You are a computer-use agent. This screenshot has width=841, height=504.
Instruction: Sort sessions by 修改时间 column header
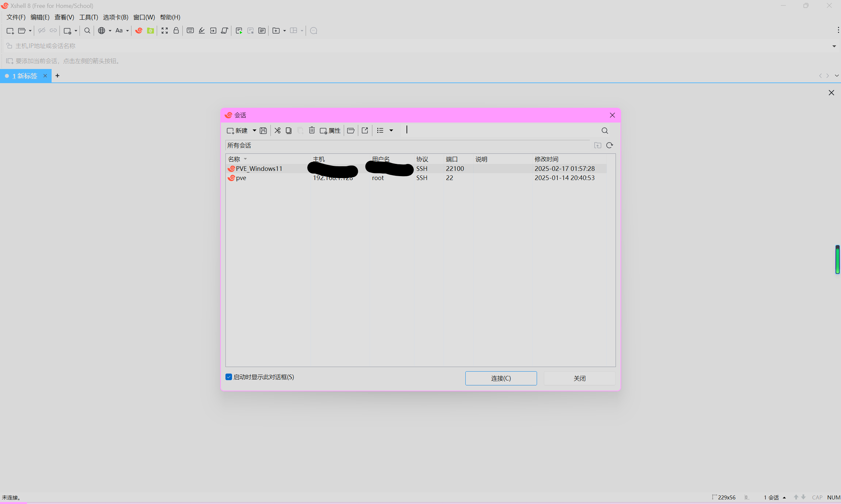pyautogui.click(x=546, y=159)
